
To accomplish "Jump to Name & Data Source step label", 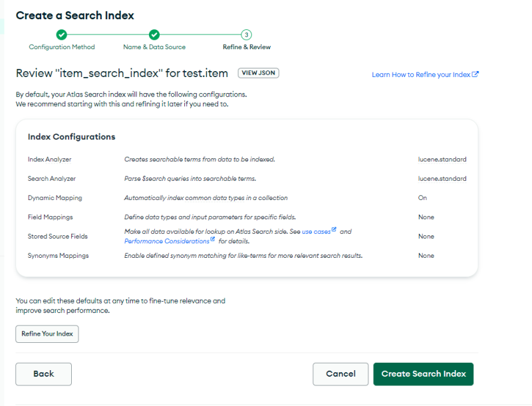I will [x=154, y=47].
